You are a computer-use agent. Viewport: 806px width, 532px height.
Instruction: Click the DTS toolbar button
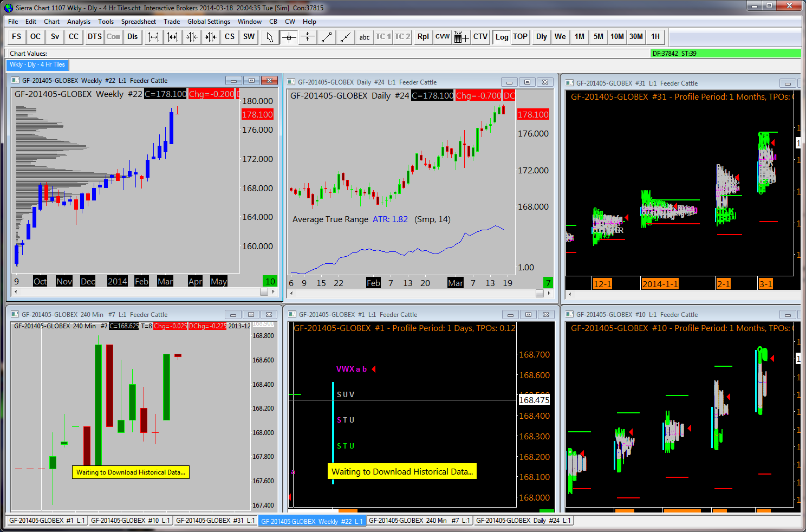pyautogui.click(x=95, y=37)
